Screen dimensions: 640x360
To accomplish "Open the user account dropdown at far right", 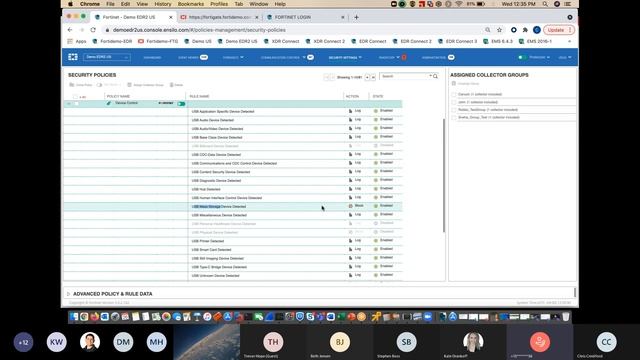I will (x=565, y=58).
